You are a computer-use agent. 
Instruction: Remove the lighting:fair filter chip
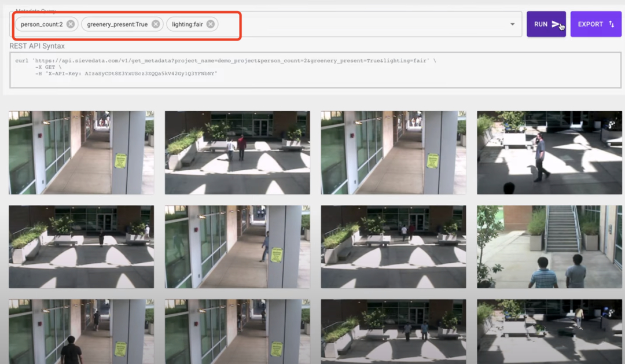(211, 24)
